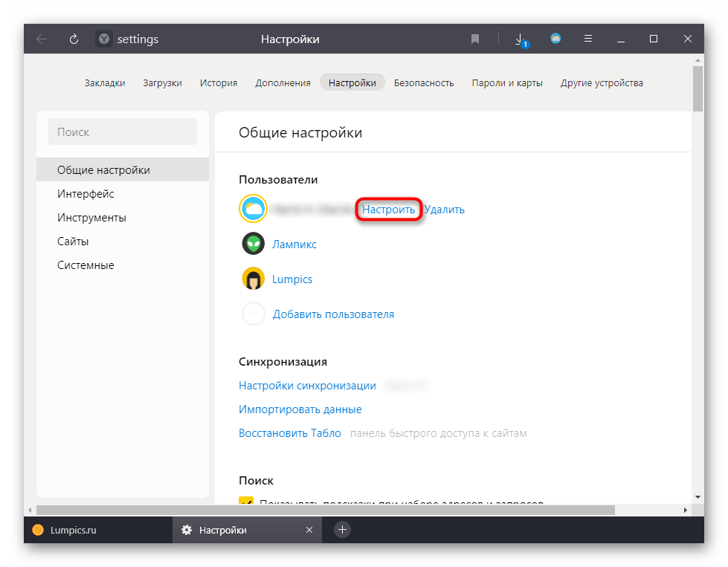
Task: Click the Удалить user link
Action: click(445, 210)
